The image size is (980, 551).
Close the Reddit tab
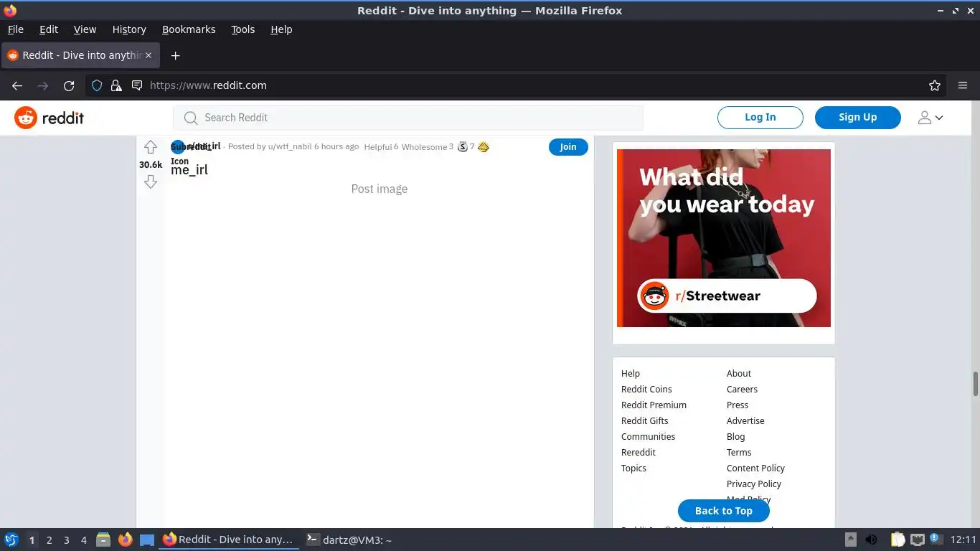tap(149, 55)
